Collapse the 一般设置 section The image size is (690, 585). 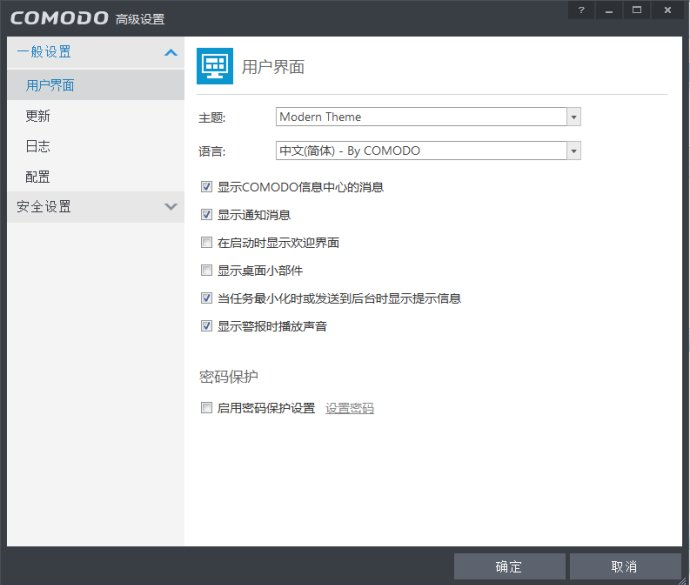[x=171, y=53]
